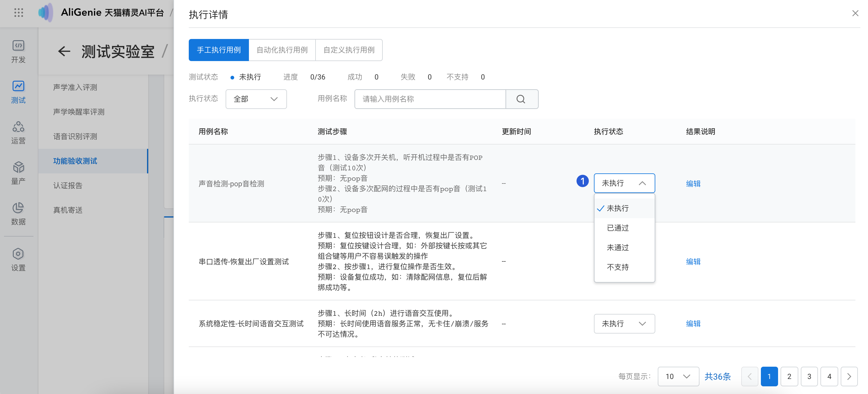The width and height of the screenshot is (868, 394).
Task: Click the 共36条 total count text
Action: click(x=718, y=377)
